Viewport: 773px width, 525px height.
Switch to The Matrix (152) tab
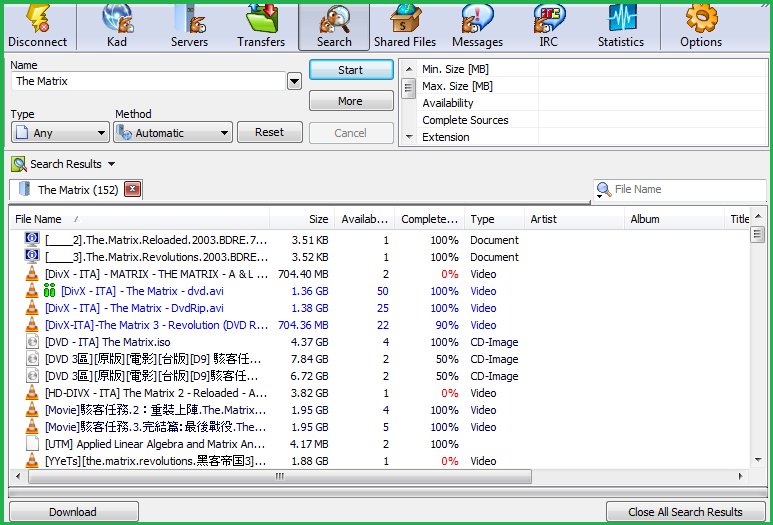pyautogui.click(x=77, y=190)
